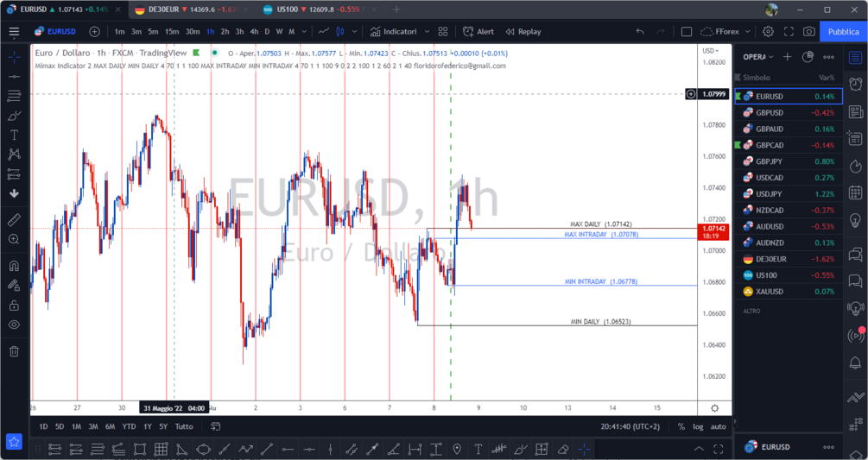The image size is (868, 460).
Task: Choose the daily D timeframe
Action: [267, 32]
